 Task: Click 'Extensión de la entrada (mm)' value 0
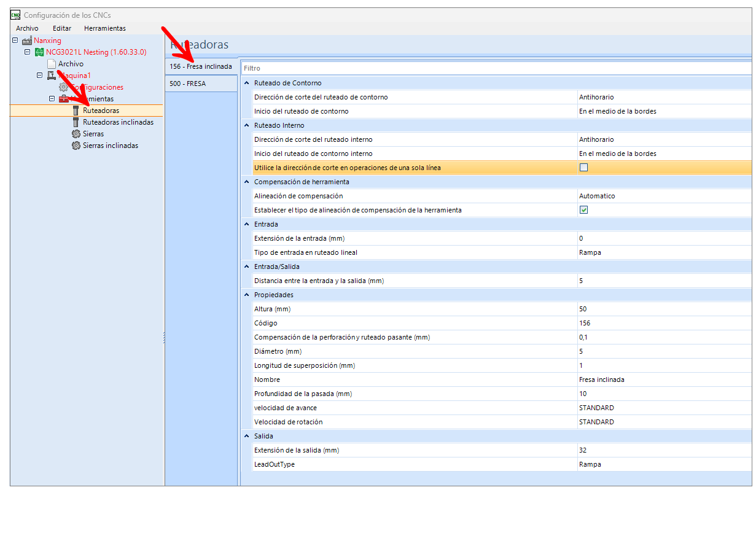(664, 238)
